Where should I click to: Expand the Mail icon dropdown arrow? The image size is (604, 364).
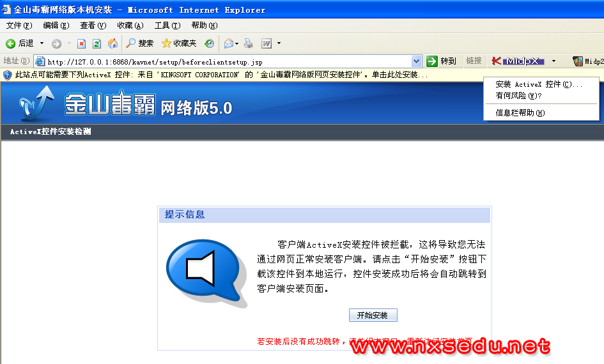coord(236,43)
